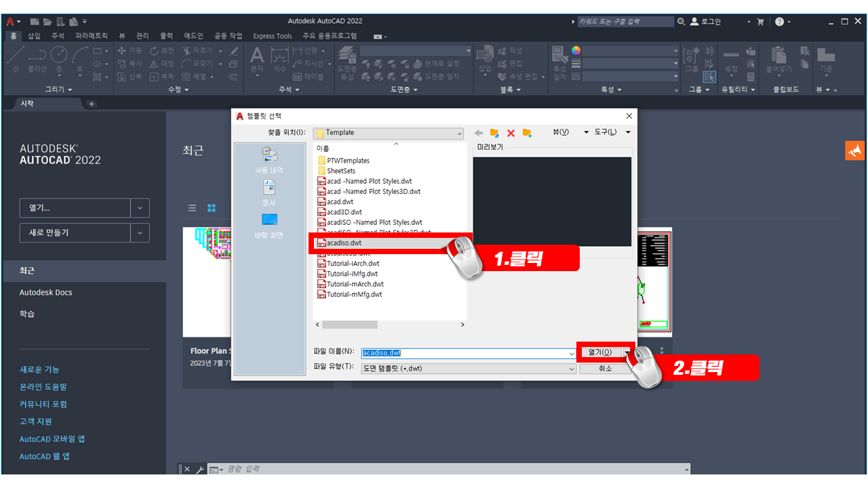Open the 도구(L) dropdown in dialog
This screenshot has width=868, height=488.
(628, 132)
